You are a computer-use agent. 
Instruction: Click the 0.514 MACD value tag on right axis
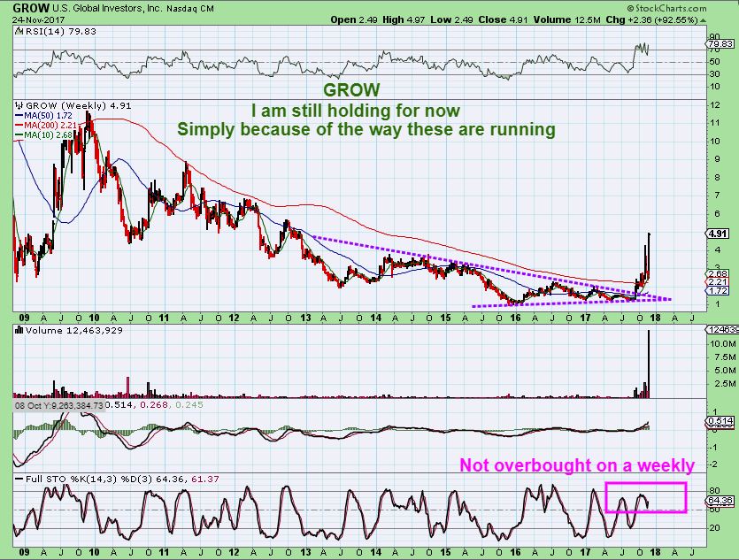[x=720, y=421]
